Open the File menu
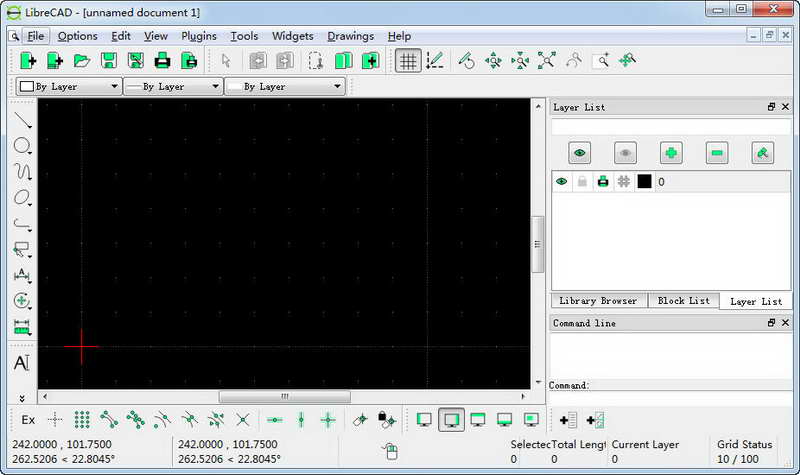This screenshot has height=475, width=800. click(x=36, y=36)
